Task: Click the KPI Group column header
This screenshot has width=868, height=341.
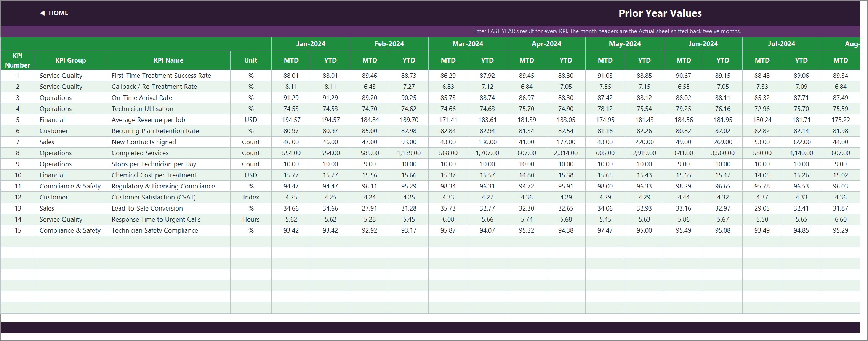Action: point(70,60)
